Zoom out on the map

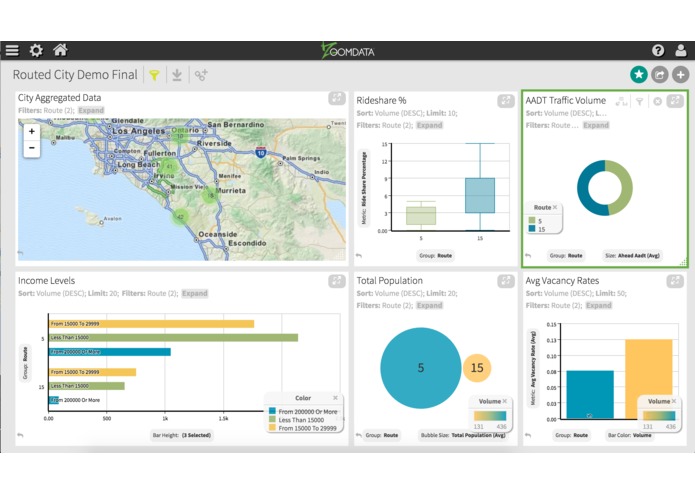coord(31,148)
